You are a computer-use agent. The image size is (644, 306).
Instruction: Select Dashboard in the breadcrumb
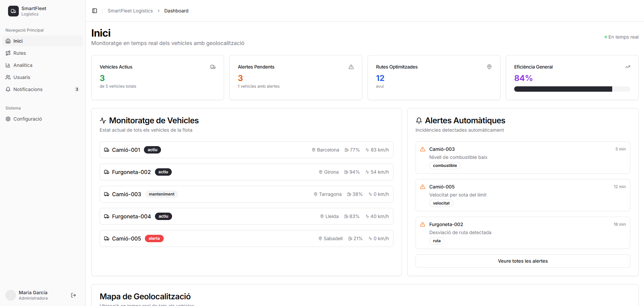(x=176, y=10)
